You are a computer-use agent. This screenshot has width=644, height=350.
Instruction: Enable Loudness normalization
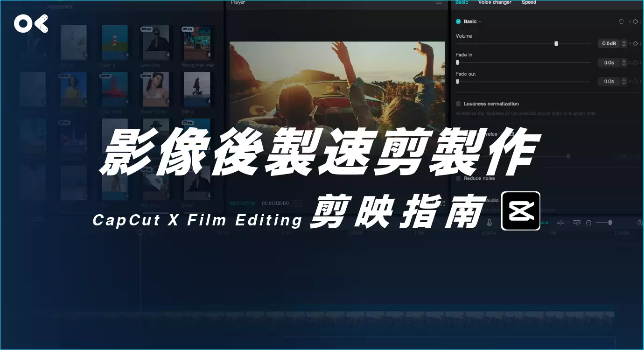[x=458, y=104]
